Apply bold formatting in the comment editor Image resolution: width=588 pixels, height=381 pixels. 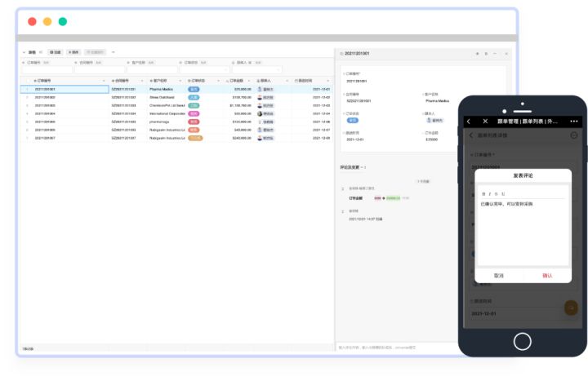[483, 194]
